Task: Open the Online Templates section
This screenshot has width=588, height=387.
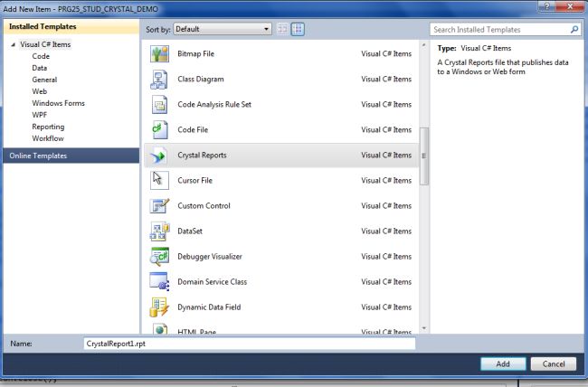Action: tap(71, 156)
